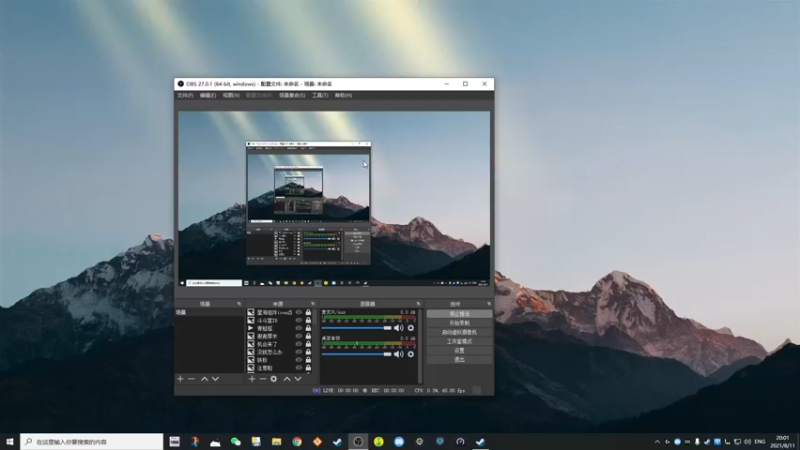Move the scene down in the 场景 panel
Viewport: 800px width, 450px height.
(215, 379)
